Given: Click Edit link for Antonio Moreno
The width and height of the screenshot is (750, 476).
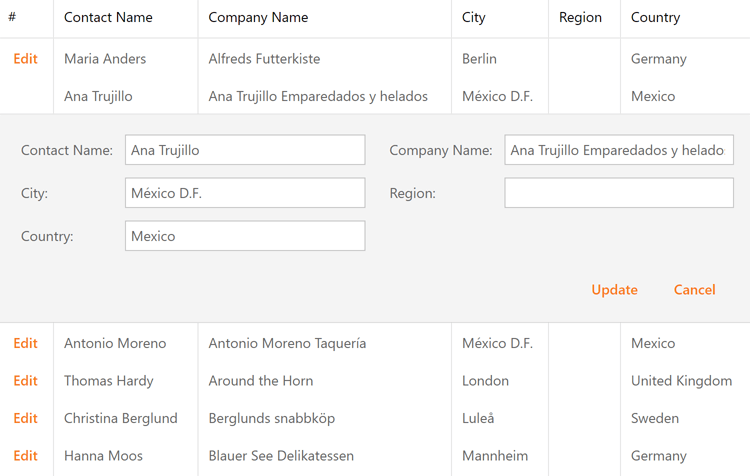Looking at the screenshot, I should [x=26, y=343].
